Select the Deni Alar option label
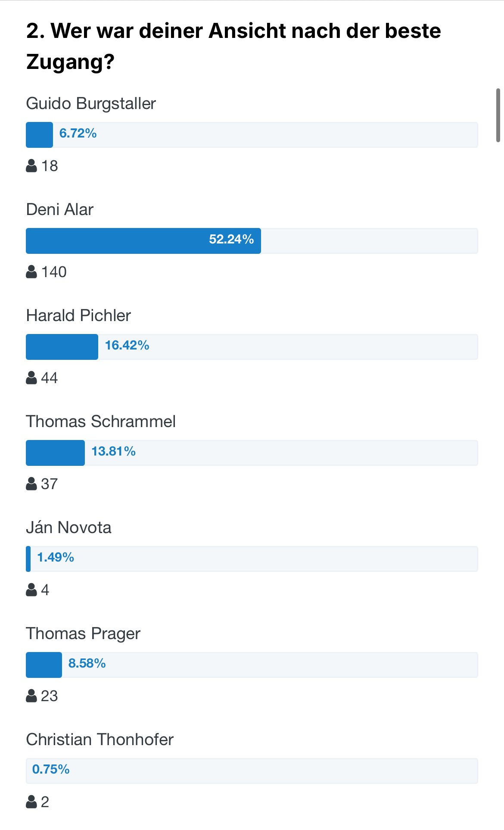Screen dimensions: 504x830 pyautogui.click(x=60, y=209)
